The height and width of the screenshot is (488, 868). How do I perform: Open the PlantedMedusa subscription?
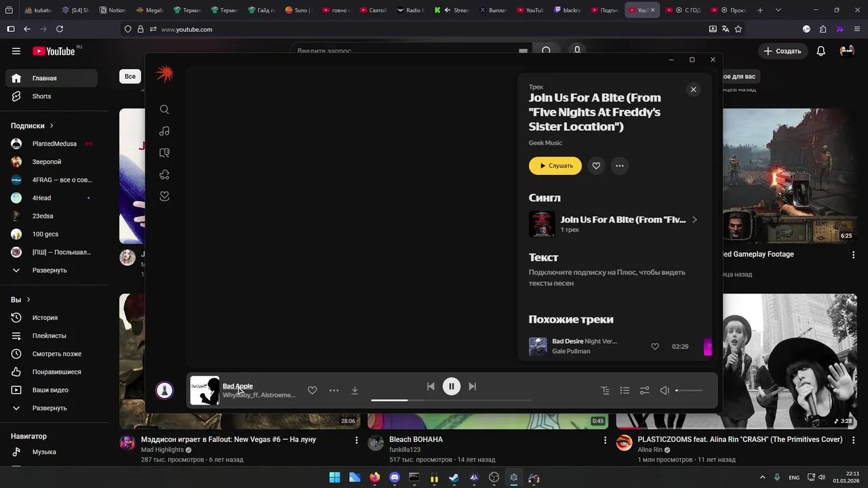coord(52,144)
